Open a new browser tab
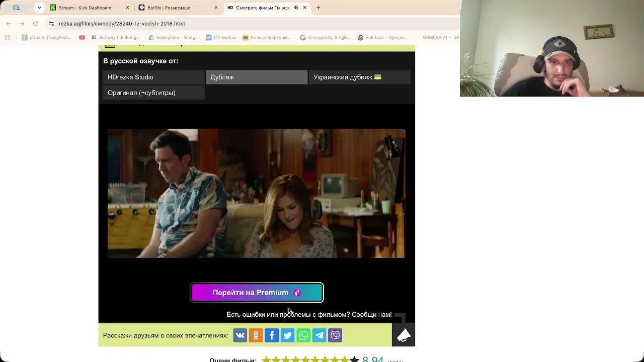The image size is (644, 362). pyautogui.click(x=318, y=8)
